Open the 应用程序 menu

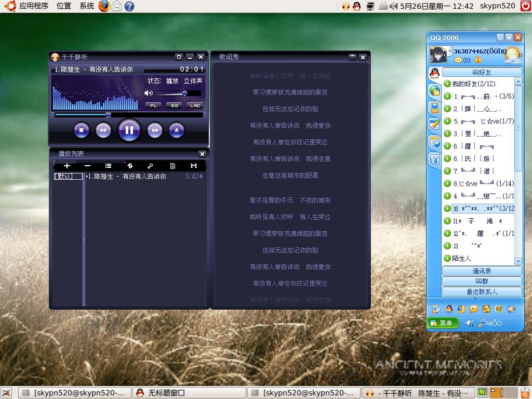click(x=34, y=6)
